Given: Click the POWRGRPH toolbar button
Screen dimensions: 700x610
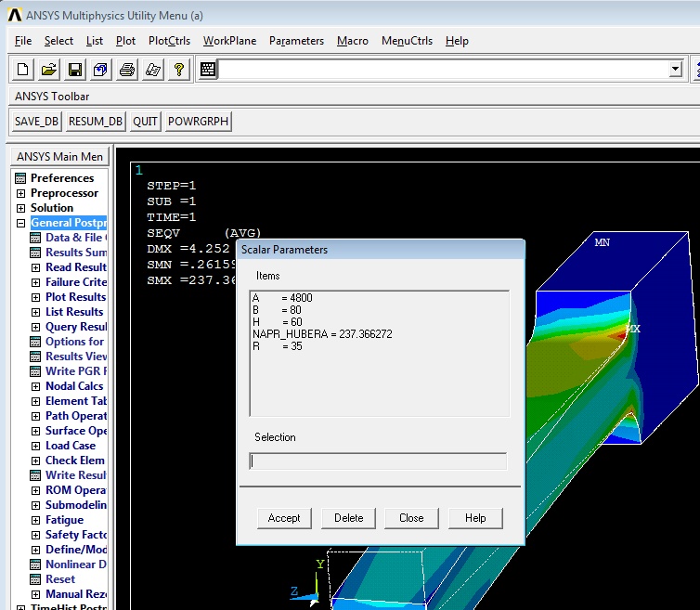Looking at the screenshot, I should 199,122.
